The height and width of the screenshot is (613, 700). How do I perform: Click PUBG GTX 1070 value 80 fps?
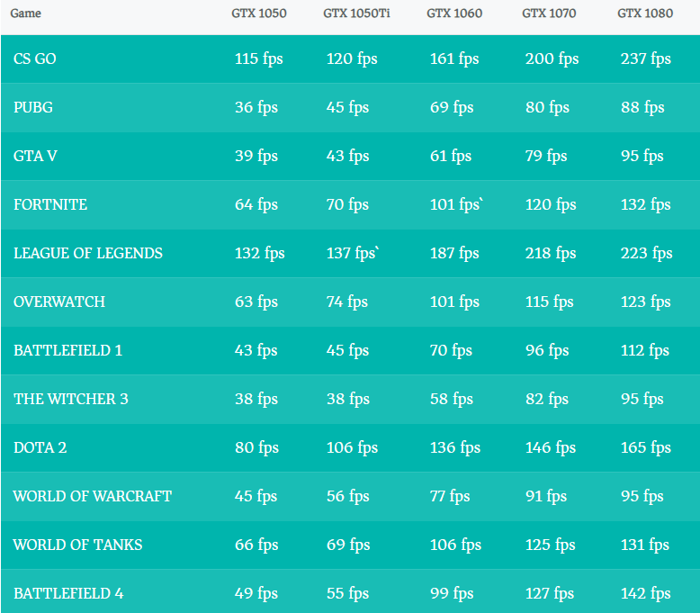tap(547, 108)
